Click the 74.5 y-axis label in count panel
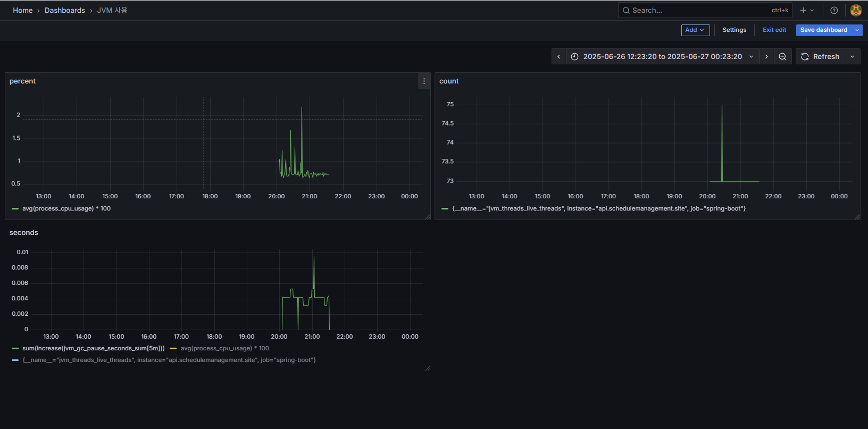The height and width of the screenshot is (429, 868). tap(447, 123)
